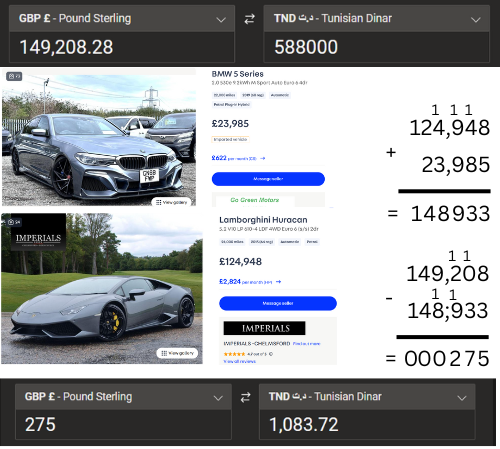Swap currencies in the converter showing 588000
This screenshot has height=449, width=500.
pyautogui.click(x=249, y=19)
